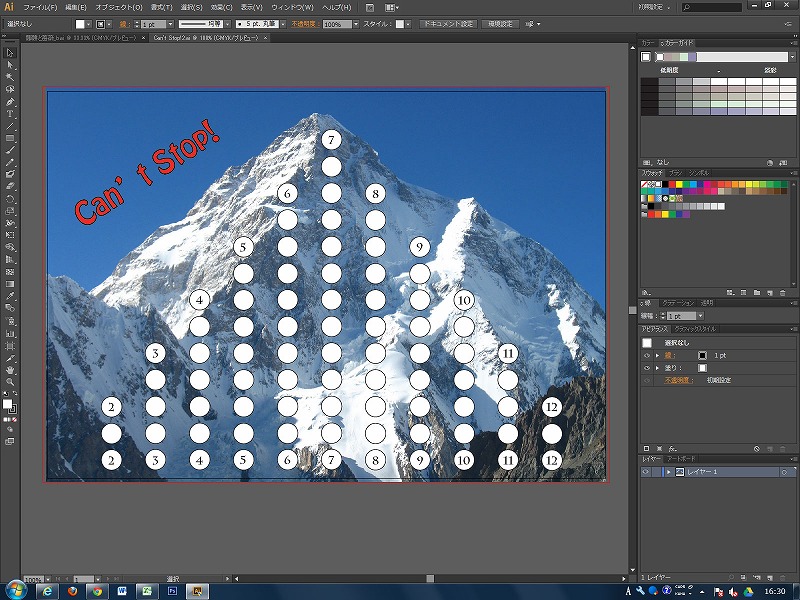
Task: Toggle the fill (塗り) visibility eye in Appearance
Action: [x=646, y=368]
